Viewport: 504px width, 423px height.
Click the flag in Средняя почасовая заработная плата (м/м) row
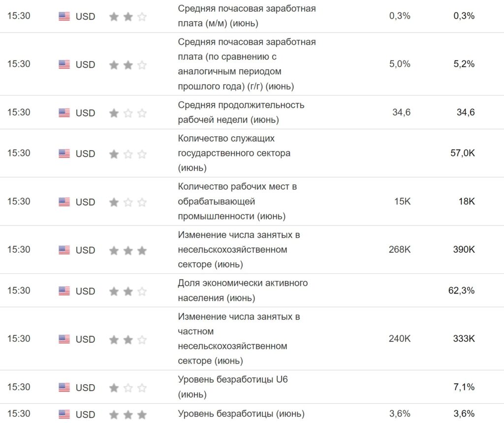pyautogui.click(x=64, y=17)
